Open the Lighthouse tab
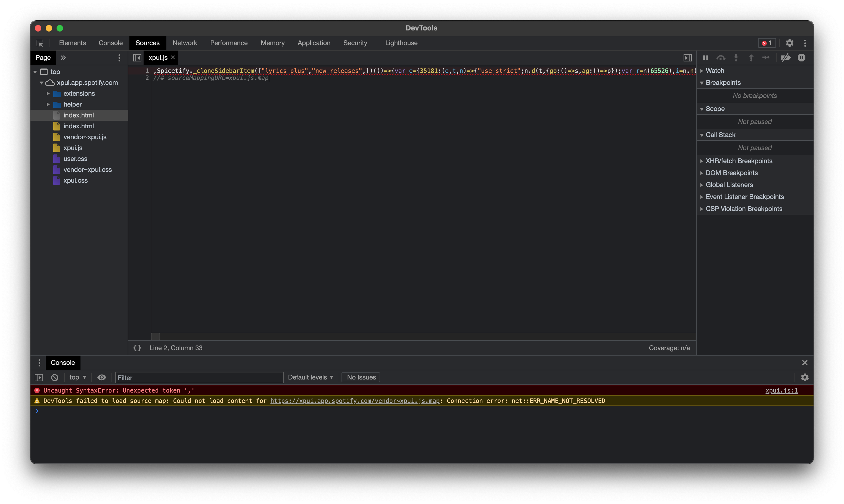The image size is (844, 504). pyautogui.click(x=401, y=43)
